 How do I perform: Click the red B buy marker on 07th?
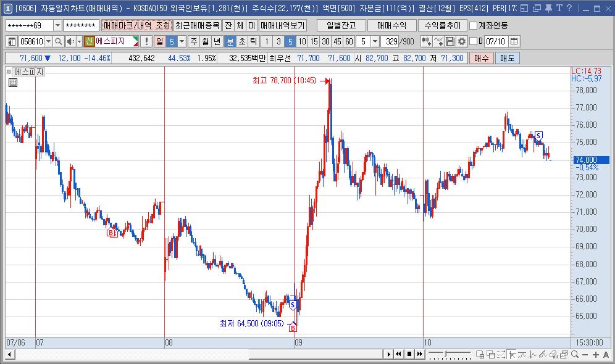pos(112,233)
